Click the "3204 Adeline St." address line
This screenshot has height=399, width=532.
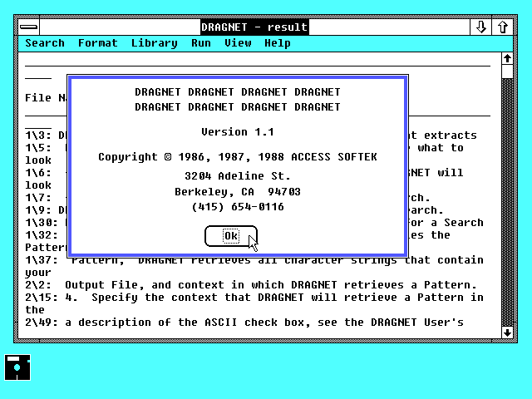coord(238,175)
